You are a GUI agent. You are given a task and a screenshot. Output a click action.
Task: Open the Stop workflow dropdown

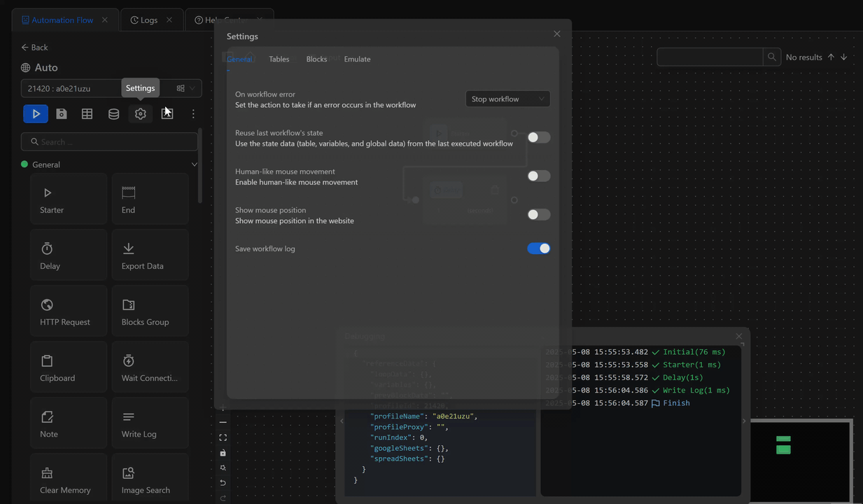(x=507, y=99)
